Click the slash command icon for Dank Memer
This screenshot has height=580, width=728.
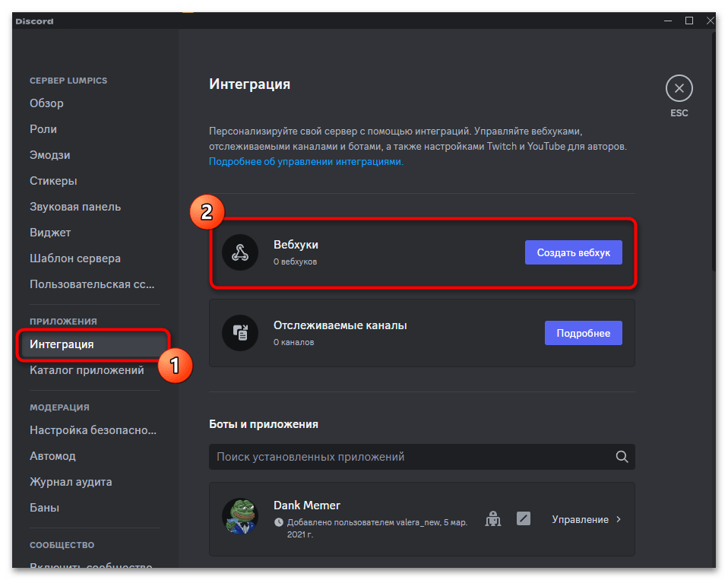click(x=524, y=518)
